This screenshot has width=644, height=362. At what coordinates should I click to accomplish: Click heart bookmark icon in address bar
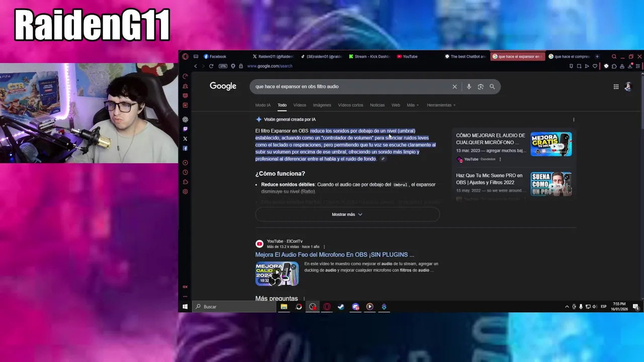point(595,66)
